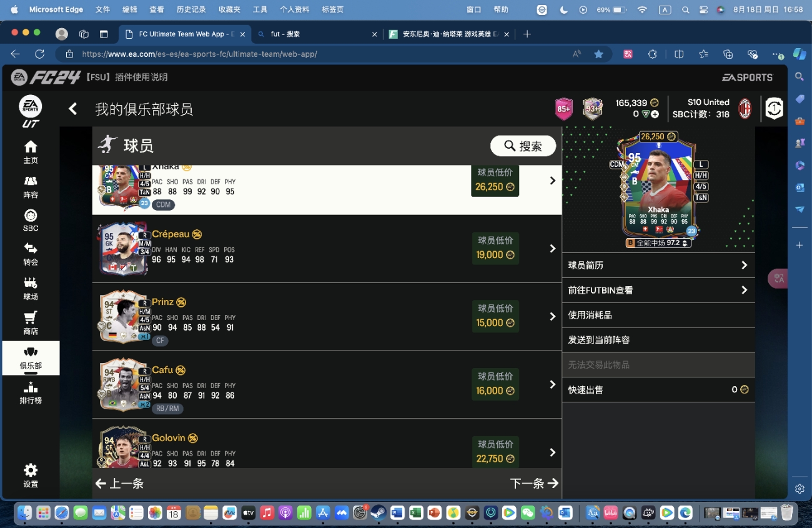Switch to fut - 搜索 tab
Screen dimensions: 812x528
pos(317,34)
